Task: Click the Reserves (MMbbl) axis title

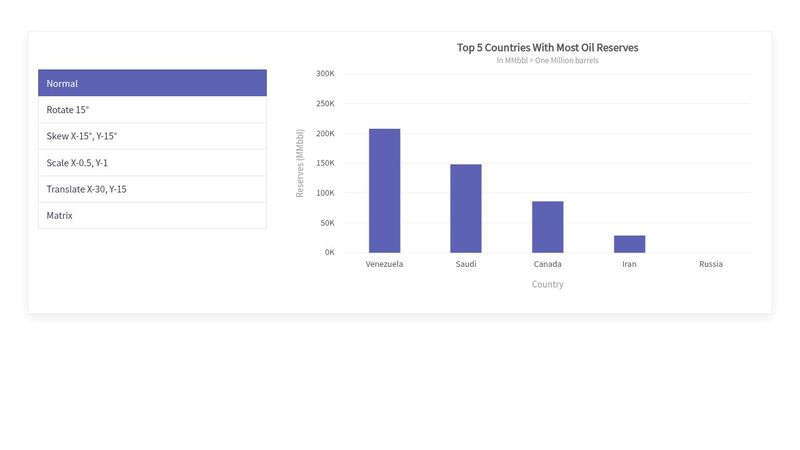Action: coord(300,163)
